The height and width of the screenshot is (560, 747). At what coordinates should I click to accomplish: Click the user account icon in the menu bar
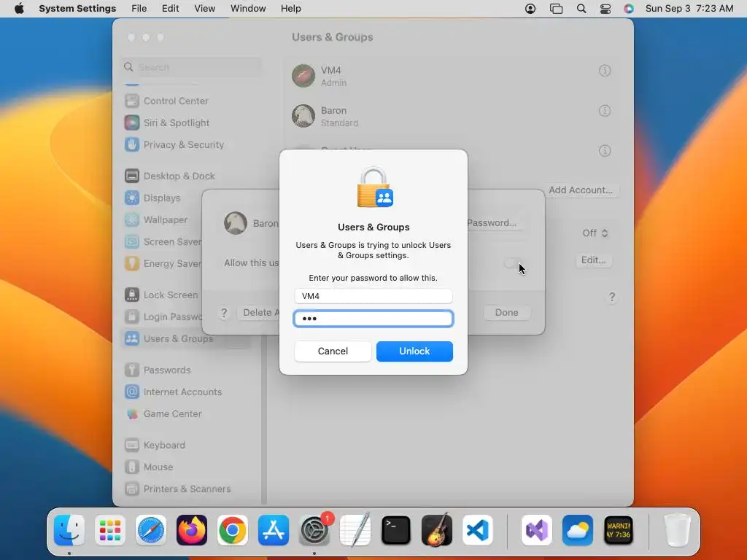coord(530,9)
